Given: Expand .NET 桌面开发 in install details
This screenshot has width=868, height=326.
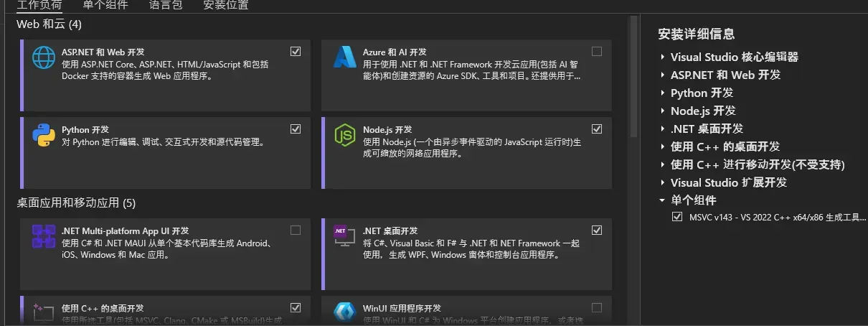Looking at the screenshot, I should point(663,129).
